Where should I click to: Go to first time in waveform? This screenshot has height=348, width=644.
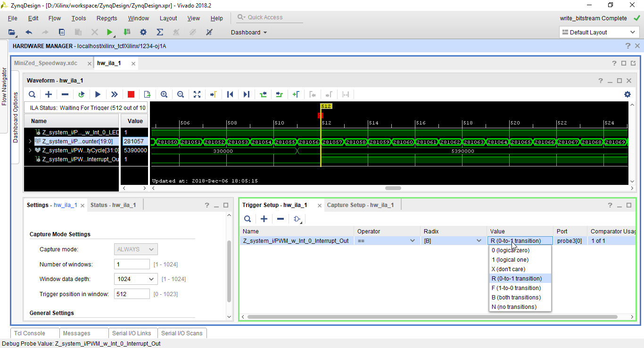(x=230, y=94)
